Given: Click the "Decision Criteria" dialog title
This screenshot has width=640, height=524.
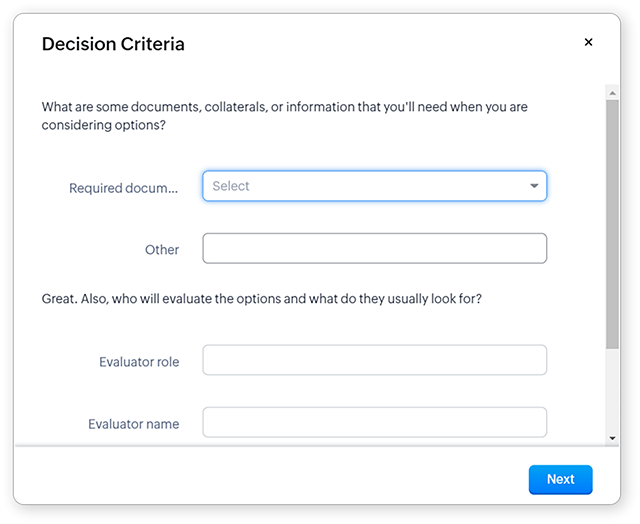Looking at the screenshot, I should 112,44.
